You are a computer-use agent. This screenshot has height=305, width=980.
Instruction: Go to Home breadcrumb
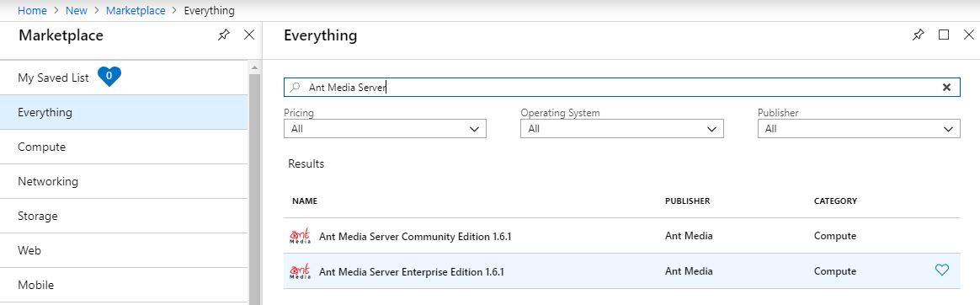(32, 11)
